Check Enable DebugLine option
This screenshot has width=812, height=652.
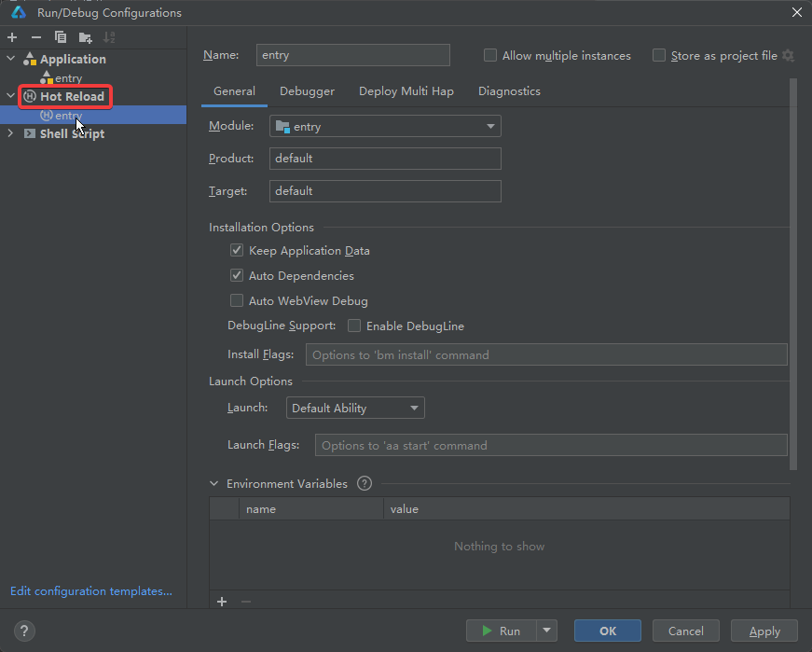tap(354, 326)
